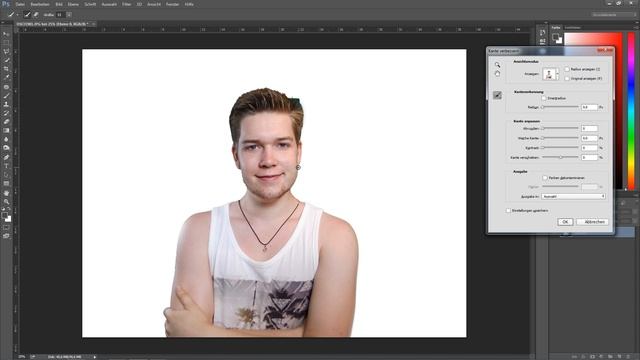Select the Type tool
Viewport: 640px width, 360px height.
[6, 166]
